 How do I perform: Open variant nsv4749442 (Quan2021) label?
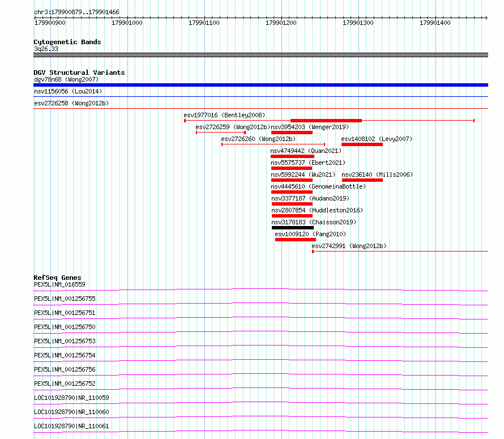(x=306, y=151)
